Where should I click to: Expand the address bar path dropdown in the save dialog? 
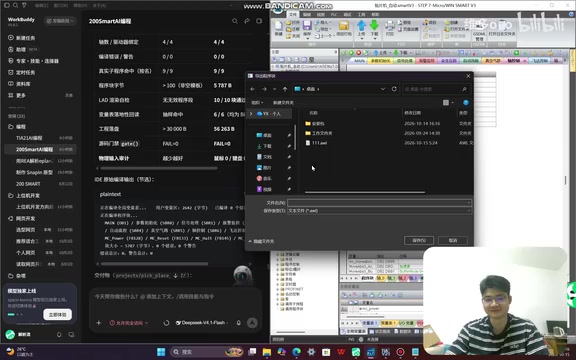tap(383, 89)
